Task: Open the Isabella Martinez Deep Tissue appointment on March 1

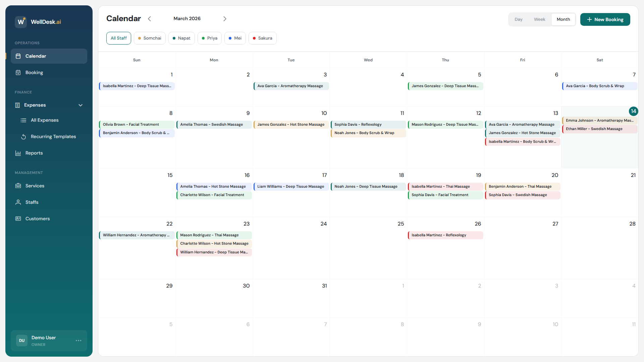Action: point(137,86)
